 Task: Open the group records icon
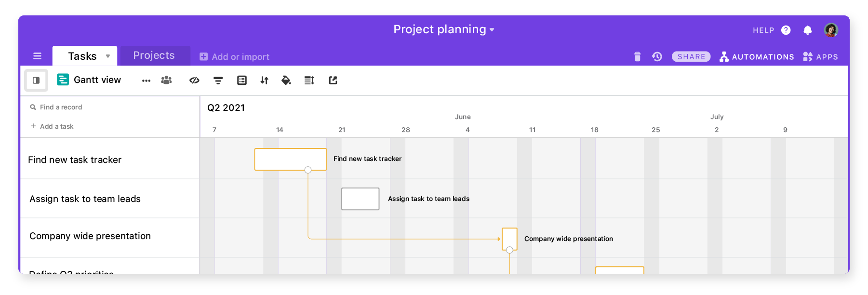(x=242, y=80)
